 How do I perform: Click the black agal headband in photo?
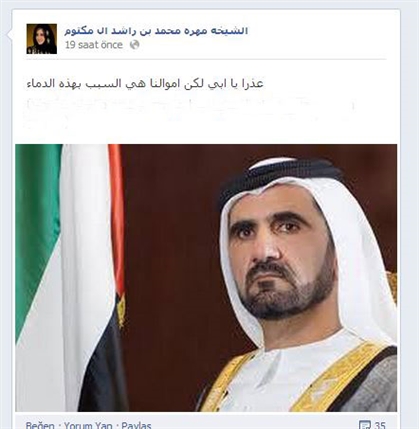click(280, 177)
